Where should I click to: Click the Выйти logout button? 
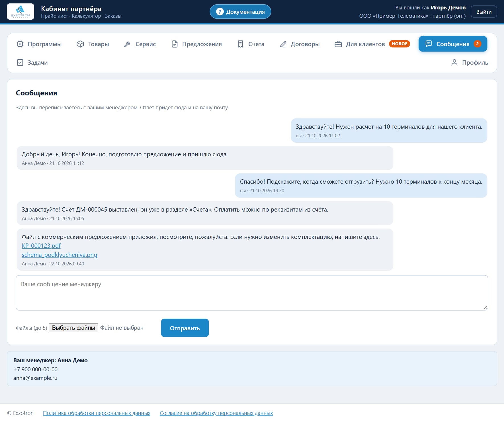click(x=484, y=12)
